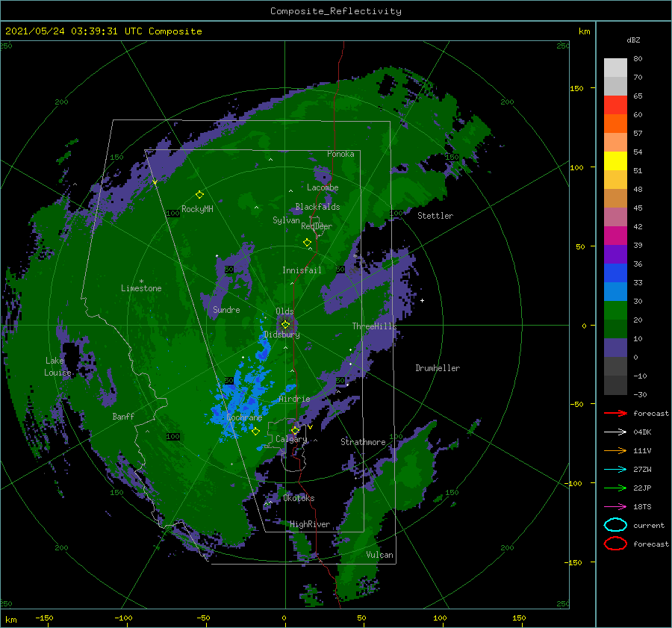Screen dimensions: 672x628
Task: Click the Airdrie label
Action: (294, 399)
